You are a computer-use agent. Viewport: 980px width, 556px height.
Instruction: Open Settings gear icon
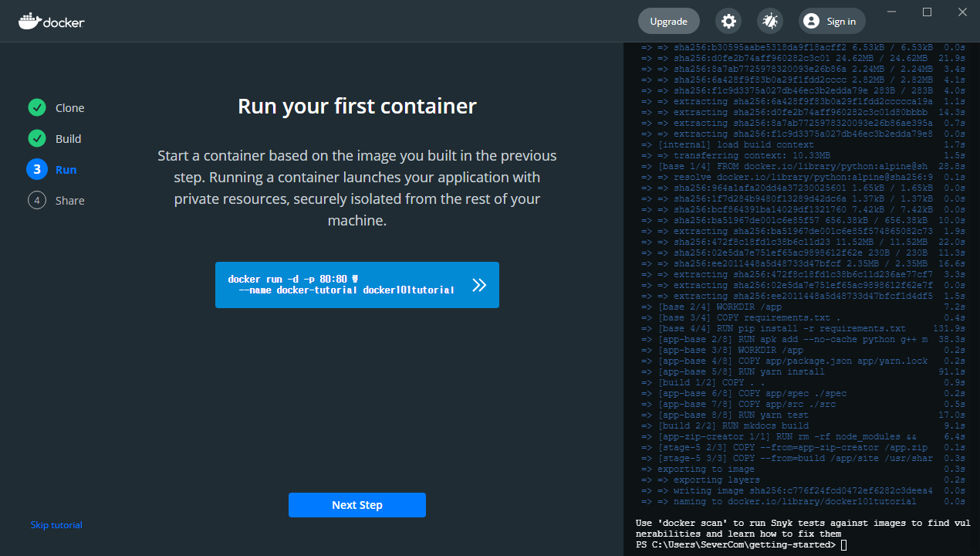coord(728,21)
